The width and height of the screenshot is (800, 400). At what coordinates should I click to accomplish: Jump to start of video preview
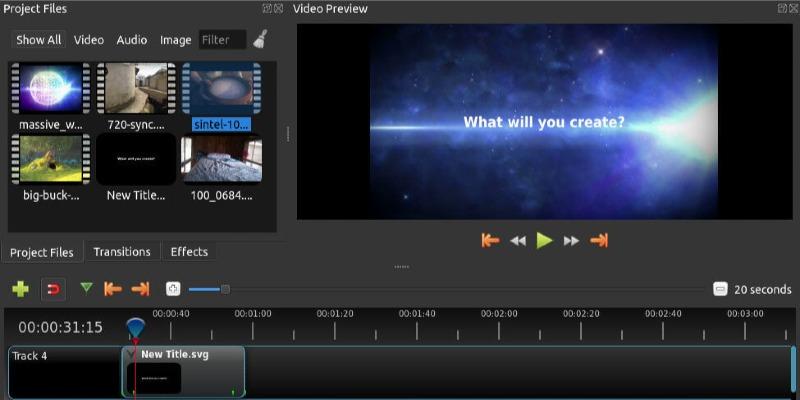tap(490, 240)
